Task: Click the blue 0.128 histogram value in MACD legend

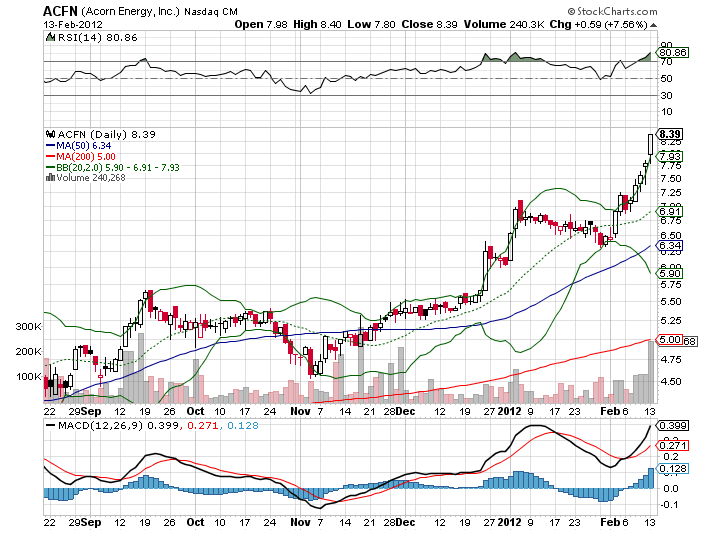Action: click(x=243, y=426)
